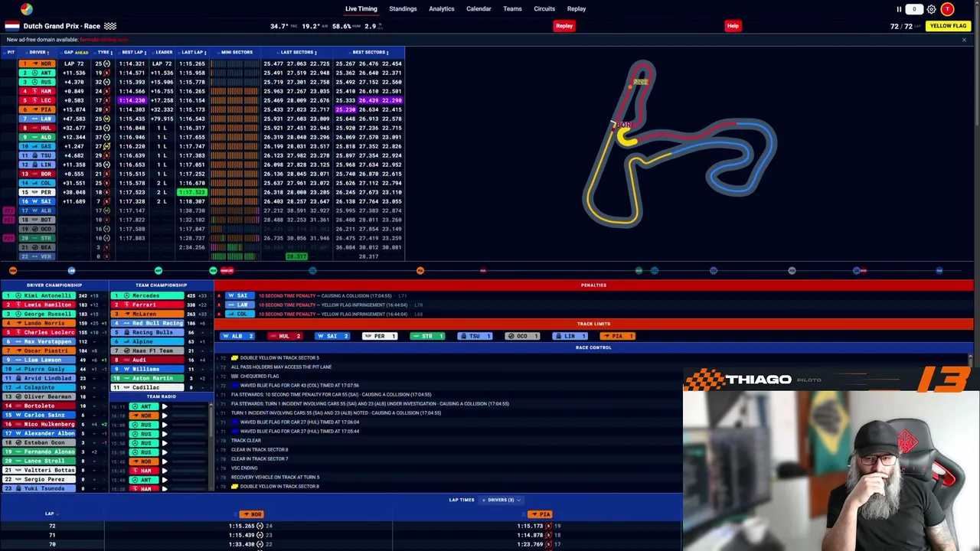Click the YELLOW FLAG status button
The height and width of the screenshot is (551, 980).
tap(948, 26)
